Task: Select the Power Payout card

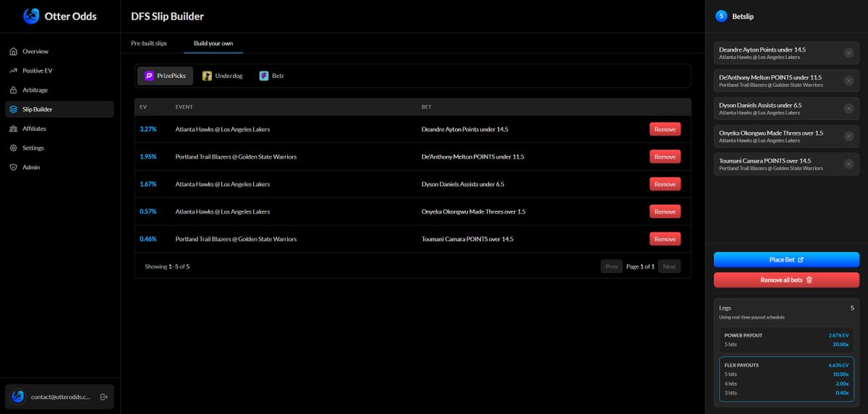Action: tap(786, 340)
